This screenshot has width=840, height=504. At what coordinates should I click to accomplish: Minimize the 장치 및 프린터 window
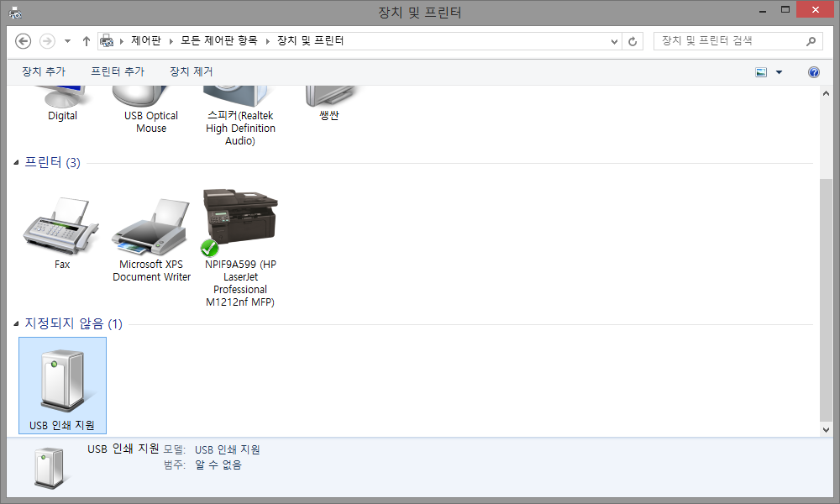[763, 10]
